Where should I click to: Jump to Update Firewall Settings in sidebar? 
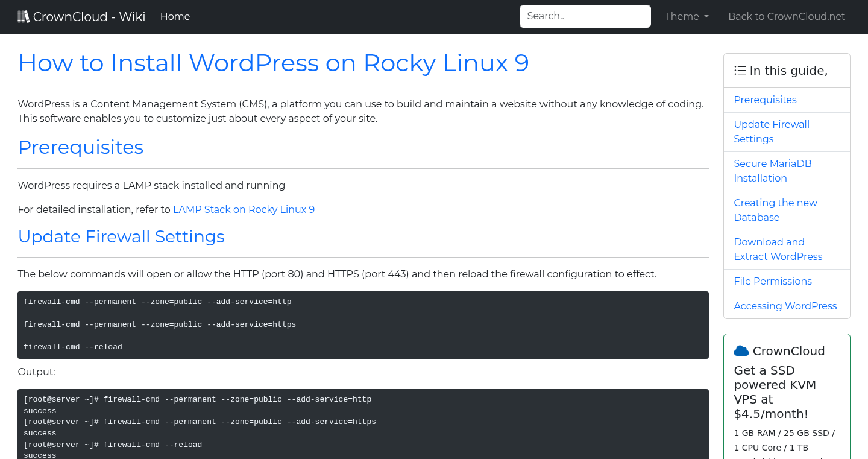pyautogui.click(x=772, y=131)
